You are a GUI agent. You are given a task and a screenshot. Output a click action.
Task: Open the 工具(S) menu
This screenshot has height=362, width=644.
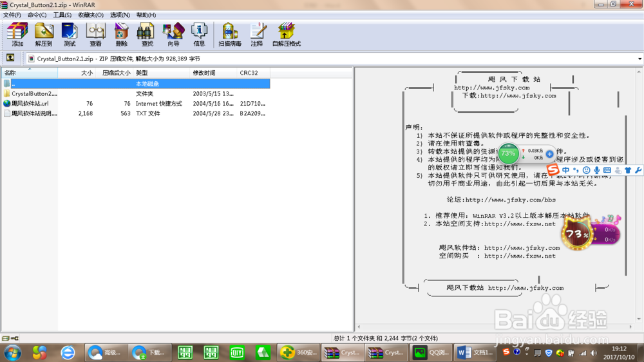pos(62,15)
